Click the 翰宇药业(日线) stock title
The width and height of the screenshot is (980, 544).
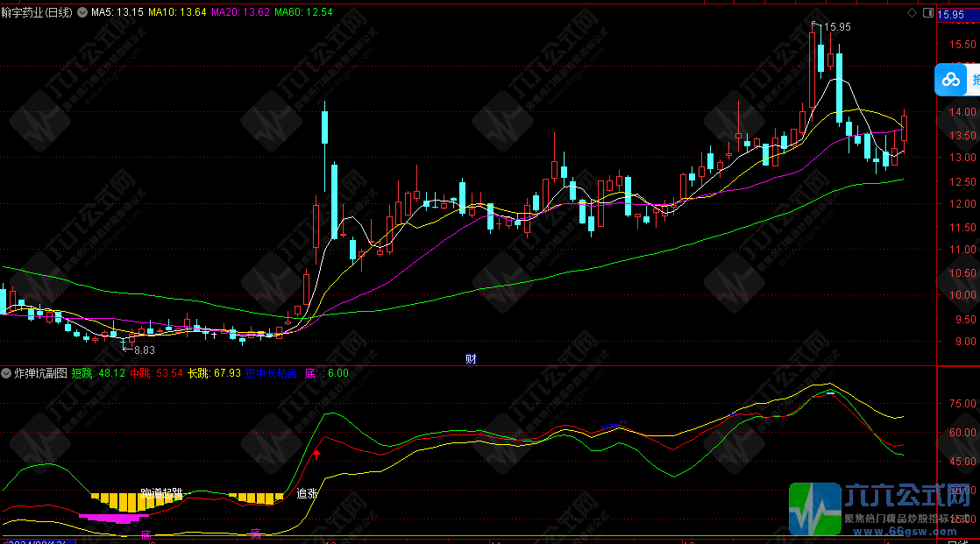(x=37, y=12)
